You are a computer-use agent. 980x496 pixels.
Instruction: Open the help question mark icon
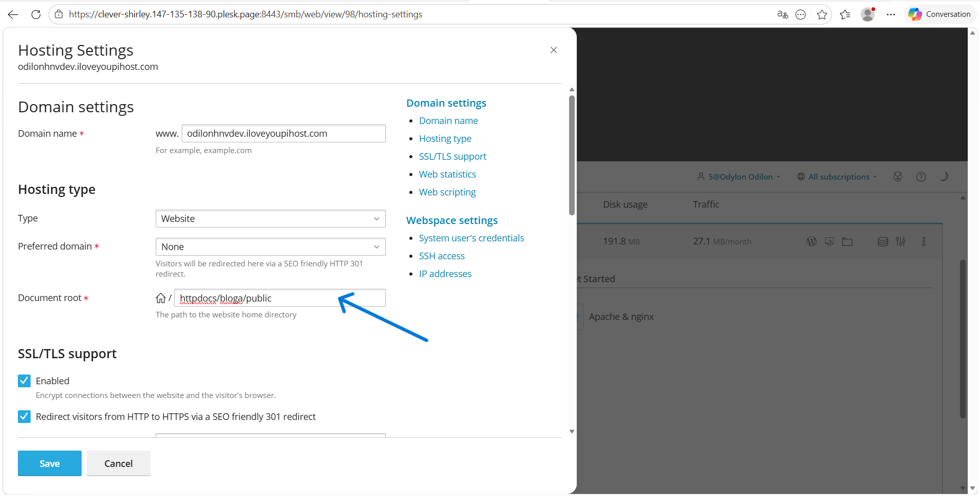pyautogui.click(x=921, y=177)
